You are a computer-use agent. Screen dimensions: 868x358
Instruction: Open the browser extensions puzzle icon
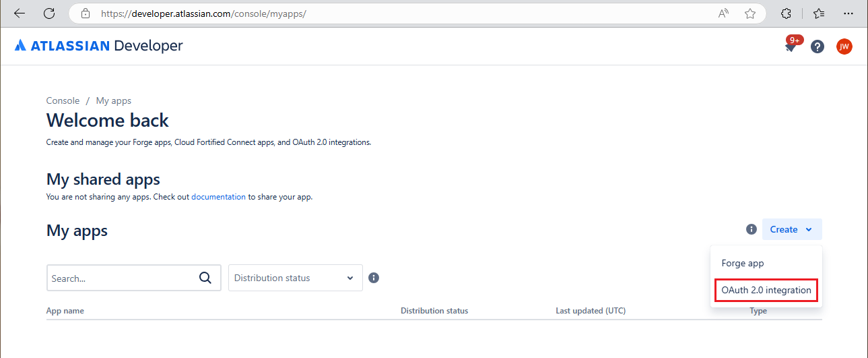click(785, 13)
